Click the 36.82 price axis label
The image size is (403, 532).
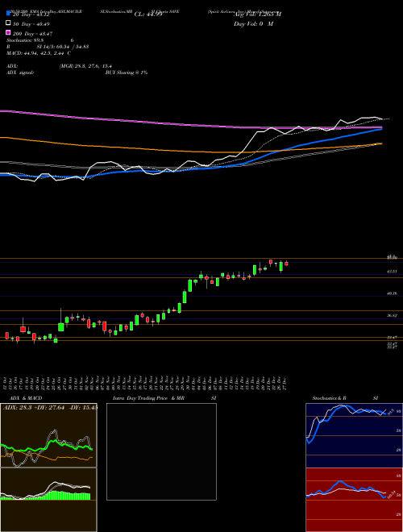pos(393,315)
